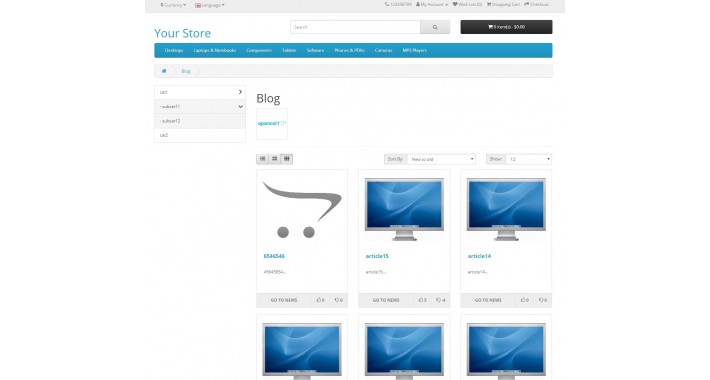Open the Laptops & Notebooks menu
This screenshot has width=710, height=380.
point(215,50)
